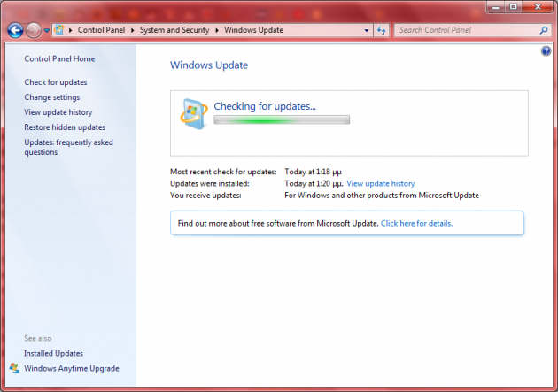Click the Refresh button beside address bar
This screenshot has width=558, height=392.
click(x=382, y=31)
